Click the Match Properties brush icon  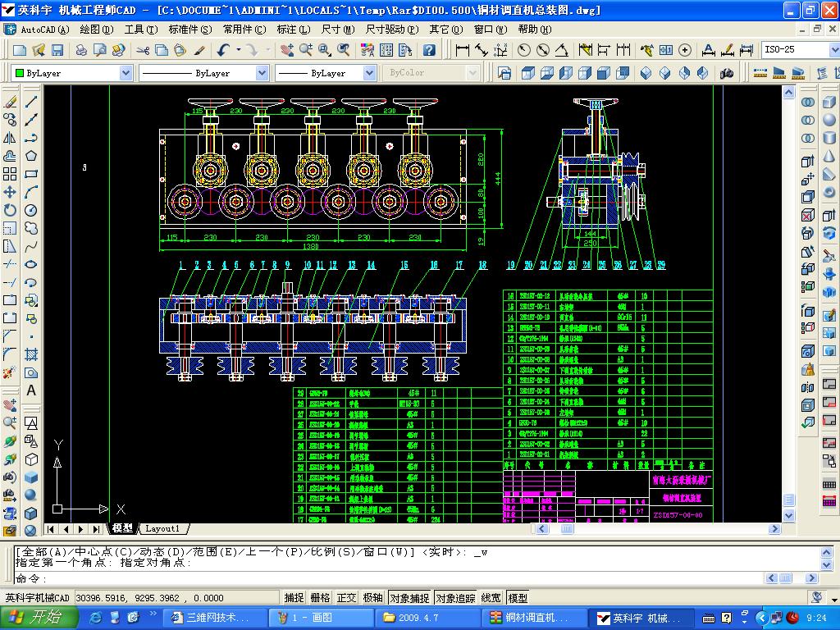199,50
